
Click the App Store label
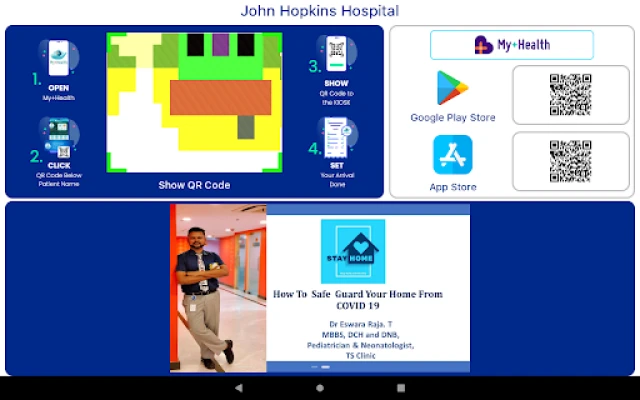(453, 187)
